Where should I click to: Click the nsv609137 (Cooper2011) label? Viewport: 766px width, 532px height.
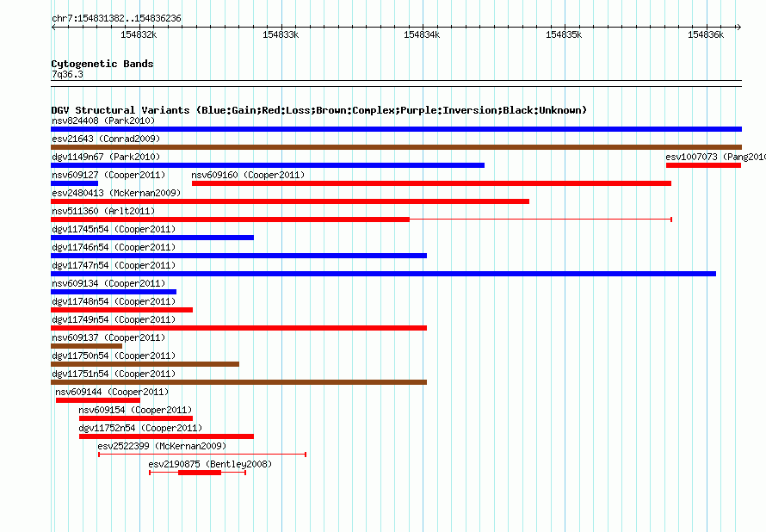(x=108, y=337)
